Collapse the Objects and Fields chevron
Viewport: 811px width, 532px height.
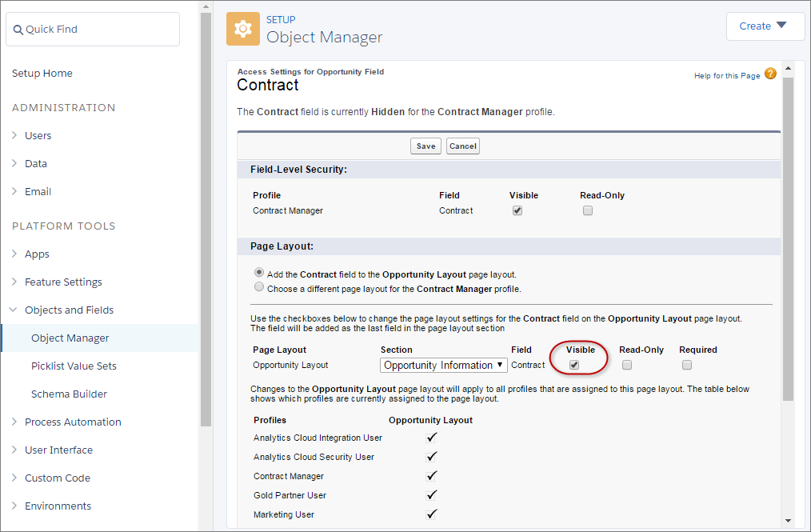point(14,310)
